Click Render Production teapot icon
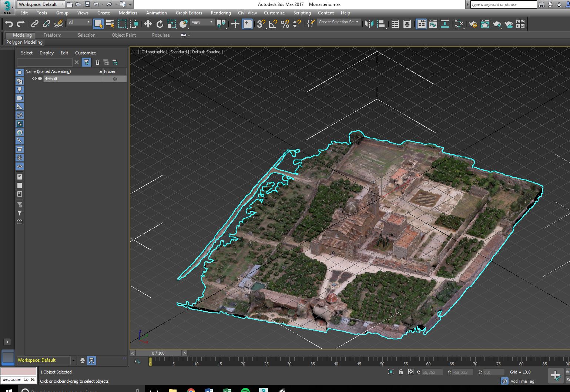This screenshot has width=570, height=392. coord(497,24)
